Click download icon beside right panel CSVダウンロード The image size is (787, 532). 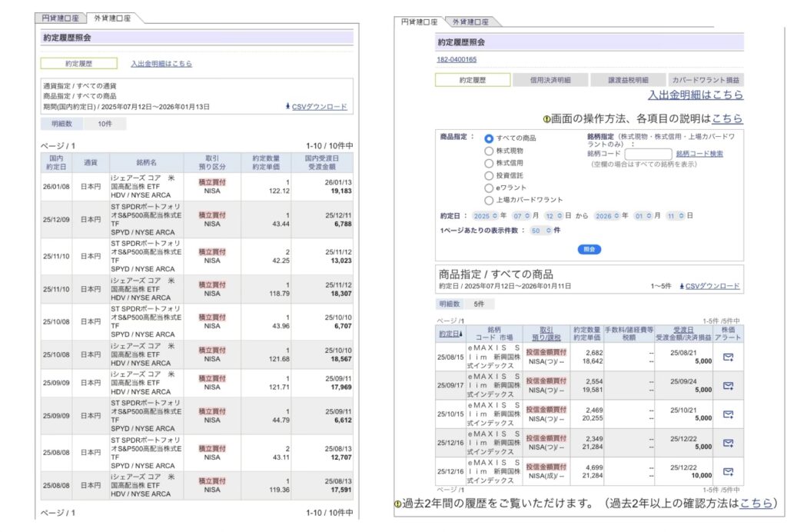tap(681, 286)
